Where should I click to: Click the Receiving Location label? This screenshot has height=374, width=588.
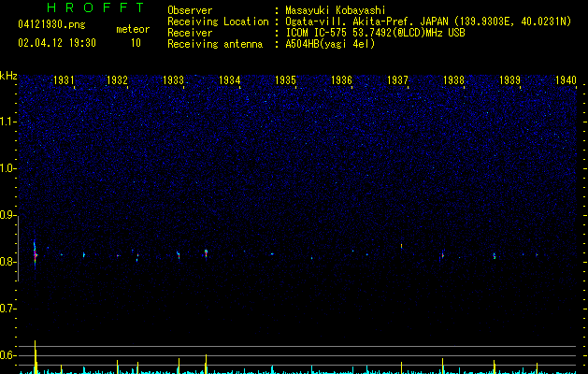218,22
